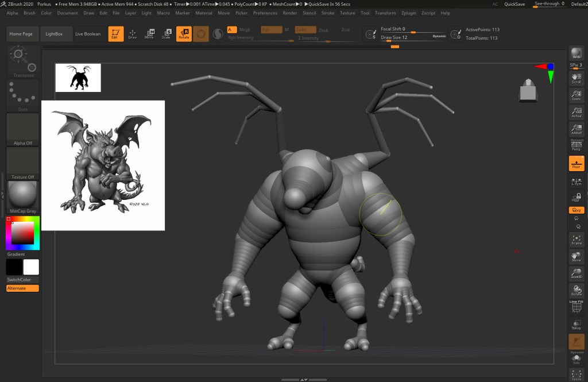Open the Alpha Off selector

[23, 129]
